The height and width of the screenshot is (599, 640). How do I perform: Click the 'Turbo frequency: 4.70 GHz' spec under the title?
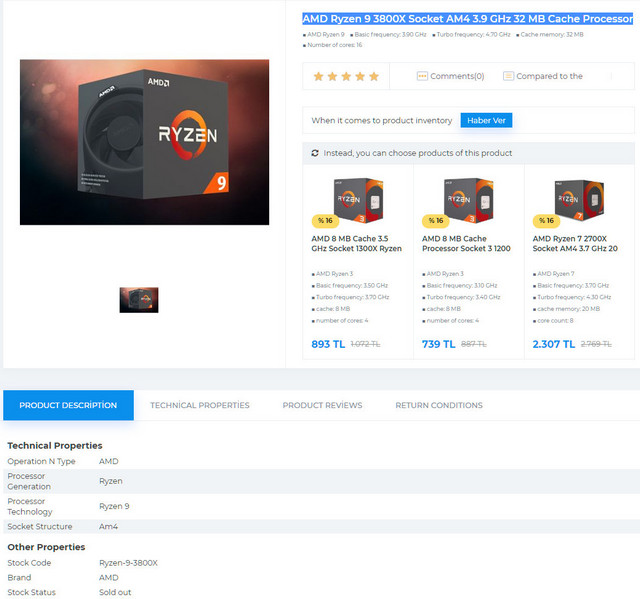tap(473, 35)
